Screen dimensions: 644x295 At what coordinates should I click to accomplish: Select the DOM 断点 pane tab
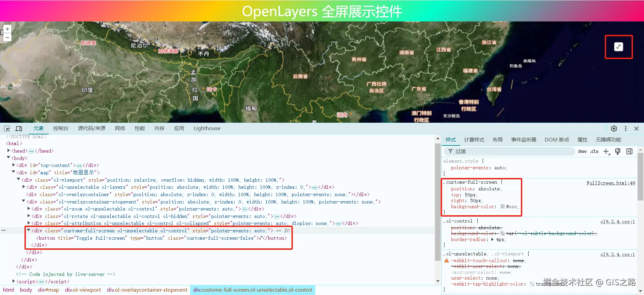click(x=557, y=140)
